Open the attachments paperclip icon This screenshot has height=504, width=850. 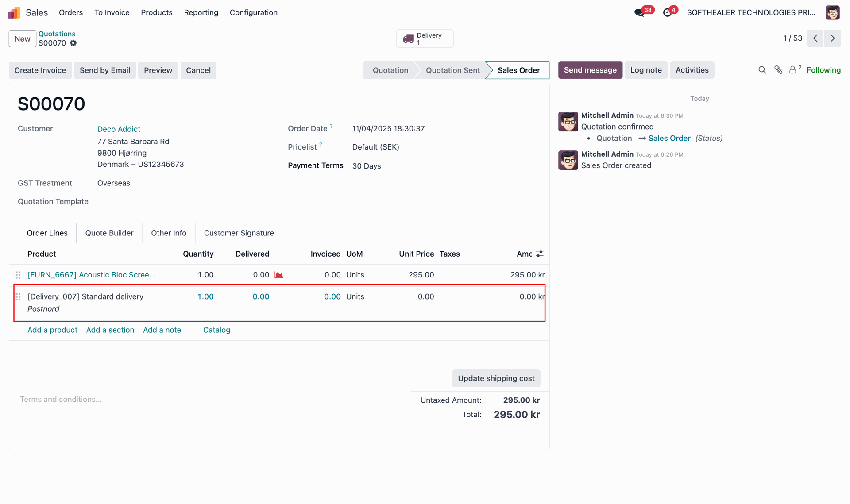(x=778, y=70)
